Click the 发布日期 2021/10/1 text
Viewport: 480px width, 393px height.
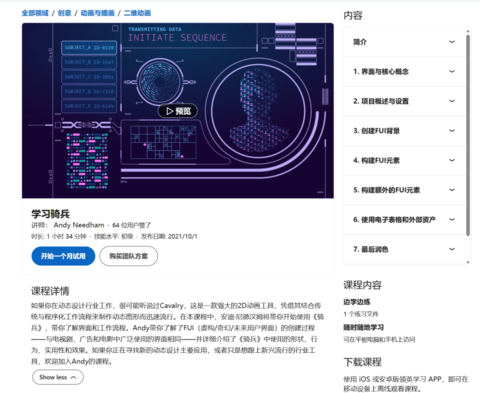click(x=169, y=236)
